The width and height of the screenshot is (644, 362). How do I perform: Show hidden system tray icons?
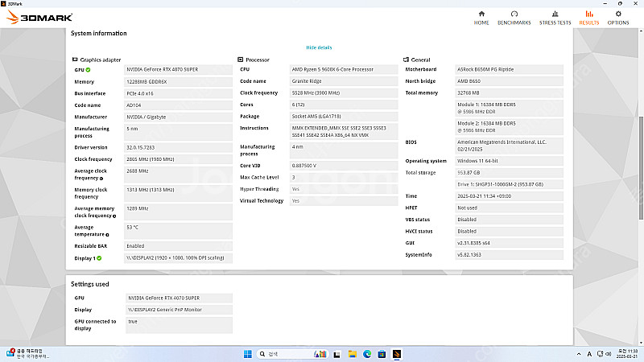pos(579,354)
